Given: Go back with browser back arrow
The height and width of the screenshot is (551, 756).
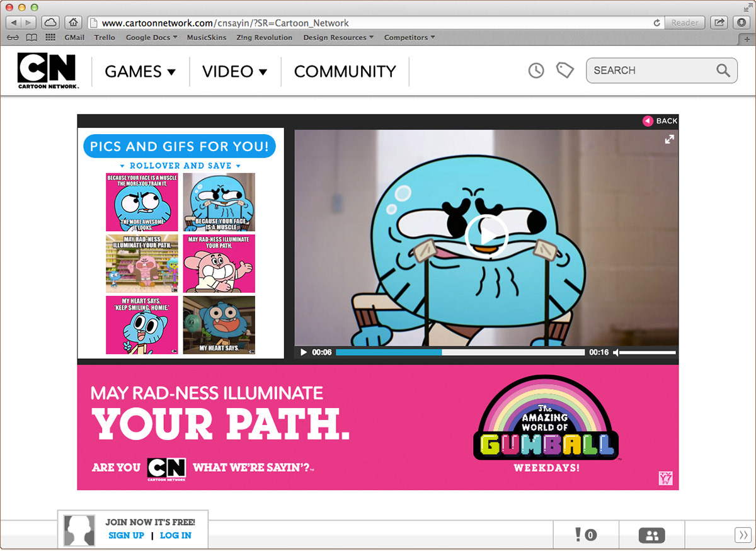Looking at the screenshot, I should point(14,23).
